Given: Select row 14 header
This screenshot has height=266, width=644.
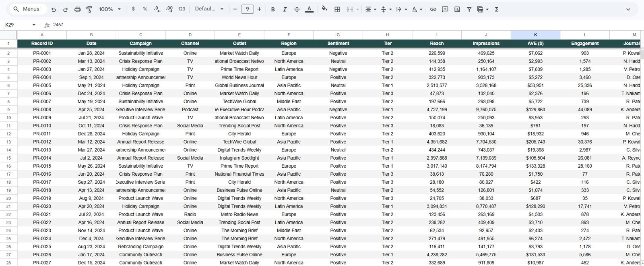Looking at the screenshot, I should click(8, 150).
